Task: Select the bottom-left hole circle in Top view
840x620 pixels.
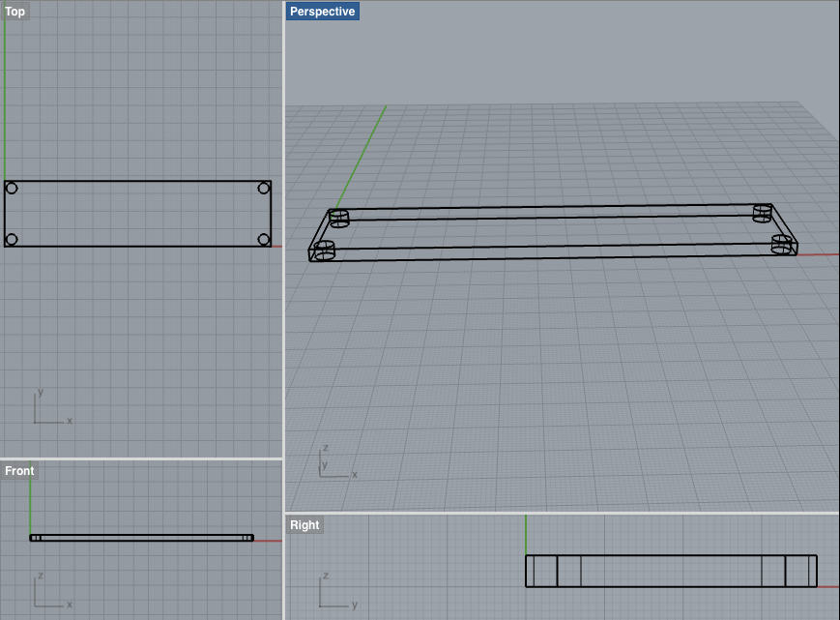Action: pos(12,239)
